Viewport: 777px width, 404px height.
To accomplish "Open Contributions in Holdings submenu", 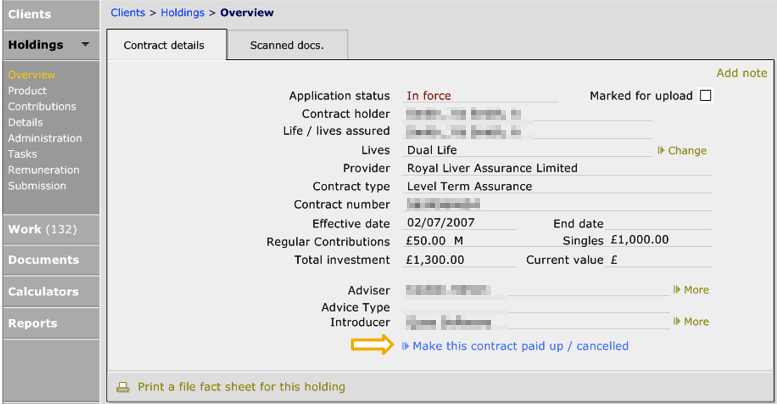I will pos(42,107).
